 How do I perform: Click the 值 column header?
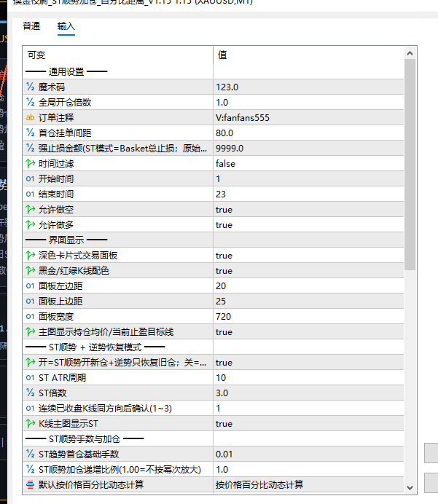point(222,55)
